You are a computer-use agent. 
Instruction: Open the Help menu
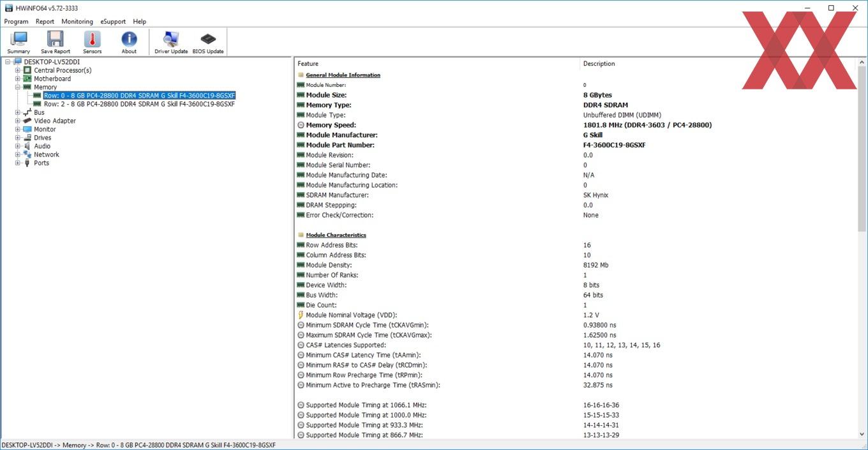click(x=139, y=22)
